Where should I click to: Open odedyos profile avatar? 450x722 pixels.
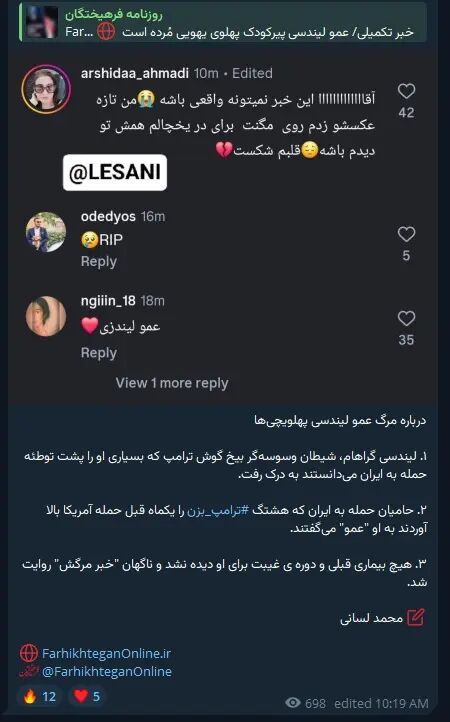coord(46,232)
